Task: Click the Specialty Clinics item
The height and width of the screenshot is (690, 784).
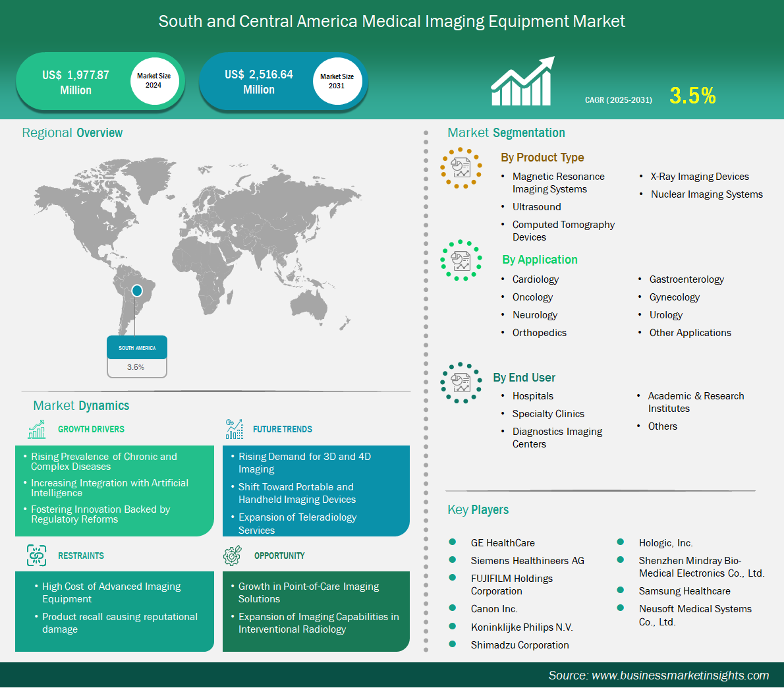Action: [x=548, y=413]
